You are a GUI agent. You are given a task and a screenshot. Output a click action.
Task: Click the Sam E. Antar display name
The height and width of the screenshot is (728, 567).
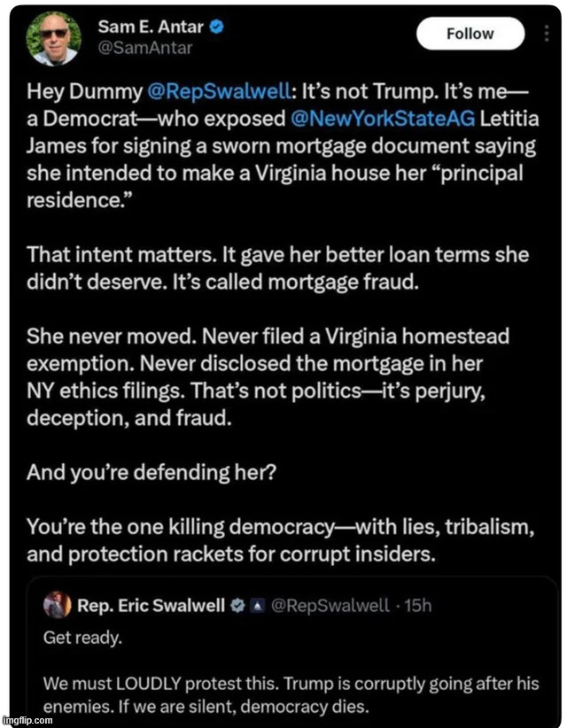(x=151, y=27)
